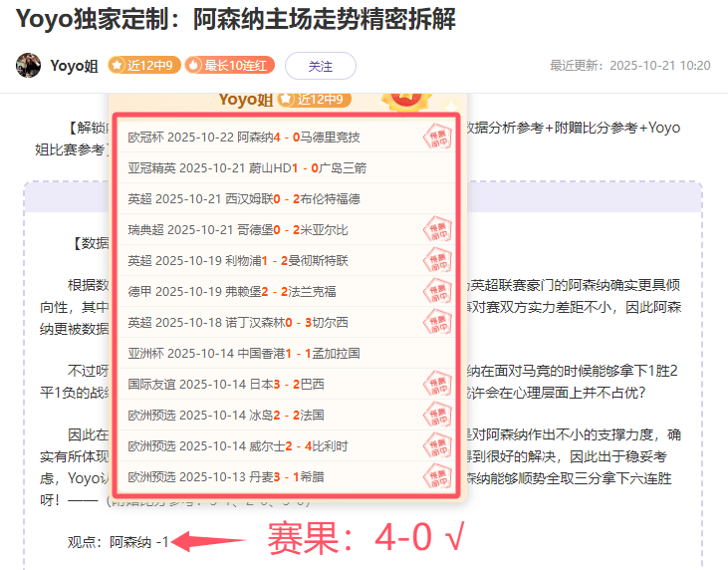The width and height of the screenshot is (728, 570).
Task: Click the hit stamp on 西汉姆联 row
Action: (x=436, y=198)
